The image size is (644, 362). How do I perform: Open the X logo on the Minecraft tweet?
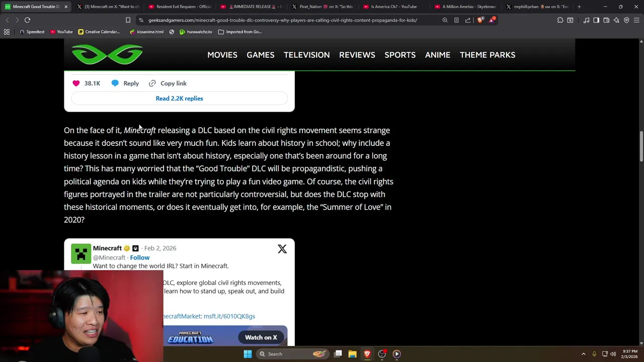point(282,249)
